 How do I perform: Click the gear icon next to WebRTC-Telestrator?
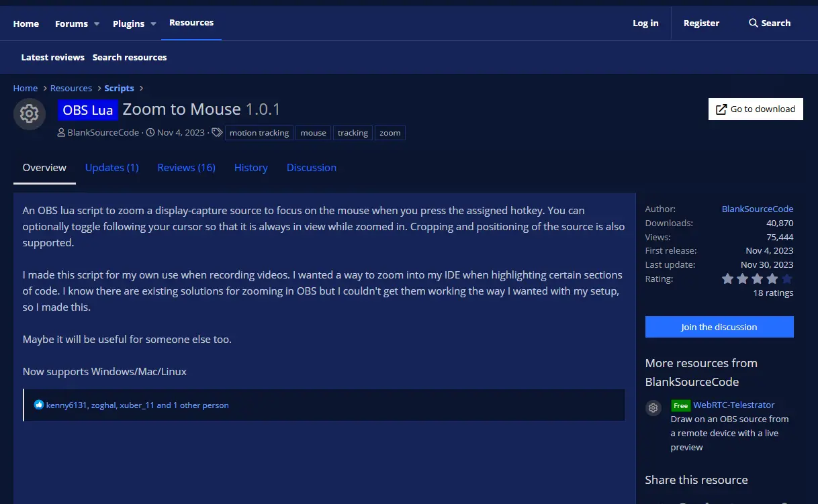(653, 408)
